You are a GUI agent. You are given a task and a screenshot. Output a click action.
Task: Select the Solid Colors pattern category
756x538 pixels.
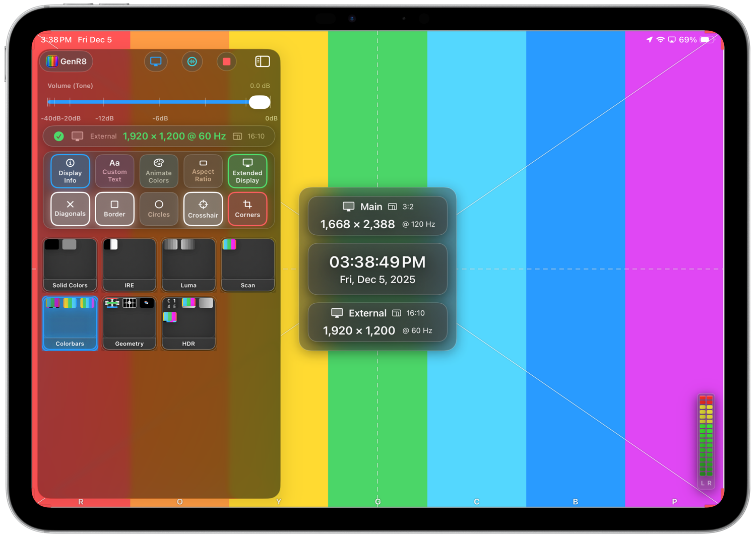(70, 265)
